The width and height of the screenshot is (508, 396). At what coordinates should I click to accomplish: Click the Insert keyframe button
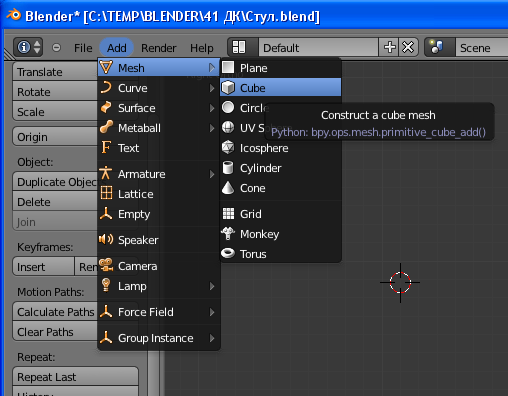click(43, 267)
